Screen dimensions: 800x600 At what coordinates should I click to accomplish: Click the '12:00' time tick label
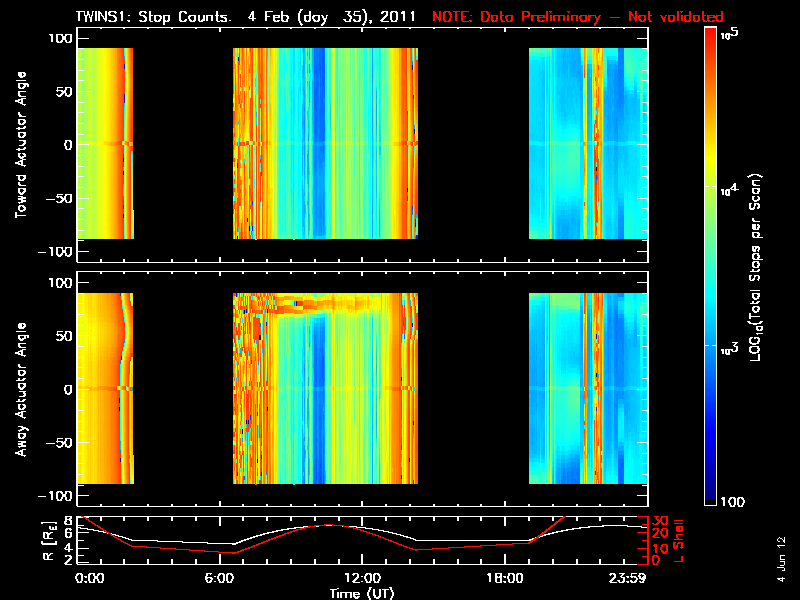(x=362, y=578)
